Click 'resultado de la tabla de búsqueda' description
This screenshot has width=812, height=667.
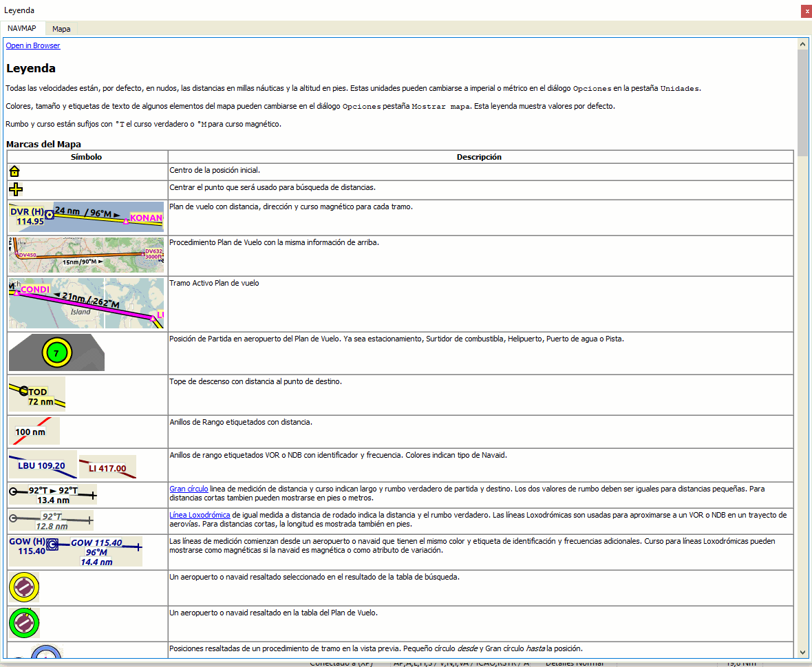(x=314, y=577)
